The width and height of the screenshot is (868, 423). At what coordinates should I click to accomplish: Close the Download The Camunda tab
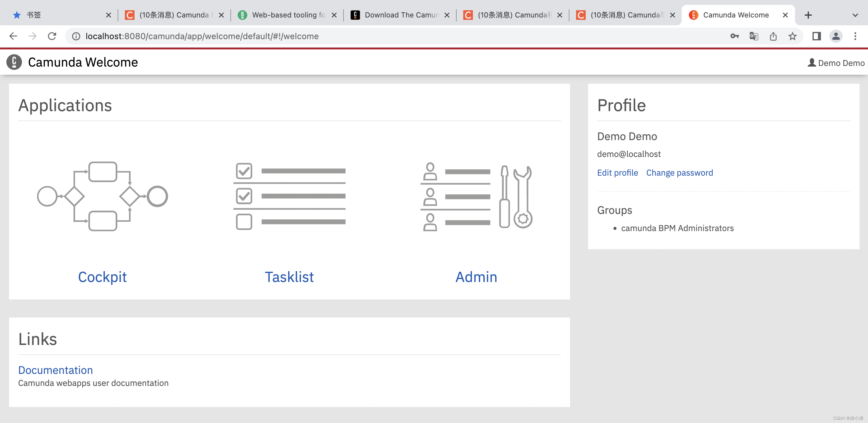coord(447,15)
